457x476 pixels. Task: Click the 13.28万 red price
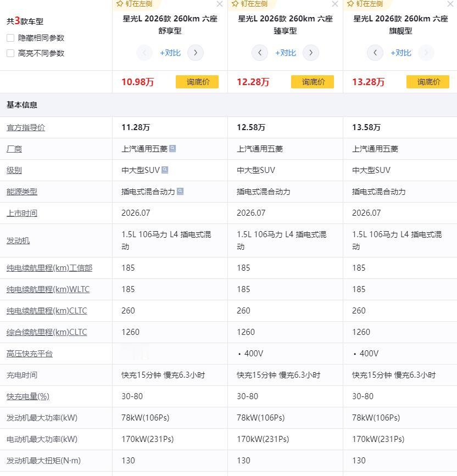pos(369,82)
